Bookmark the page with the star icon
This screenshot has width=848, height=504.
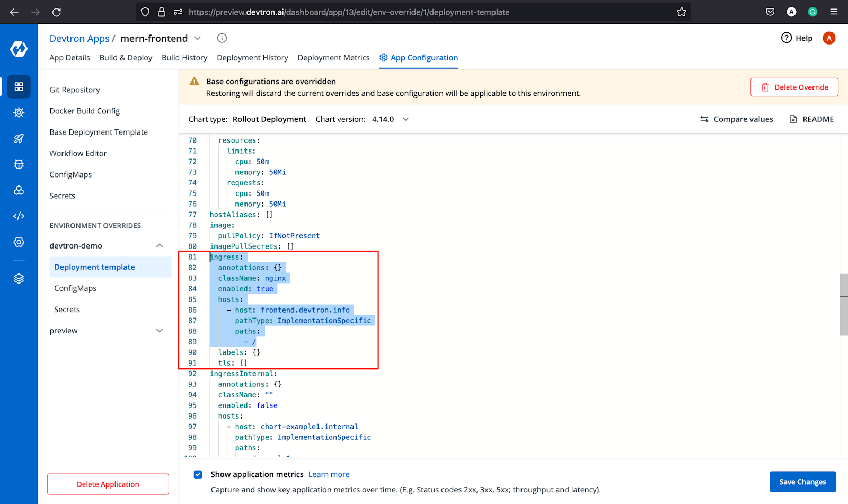pos(682,12)
